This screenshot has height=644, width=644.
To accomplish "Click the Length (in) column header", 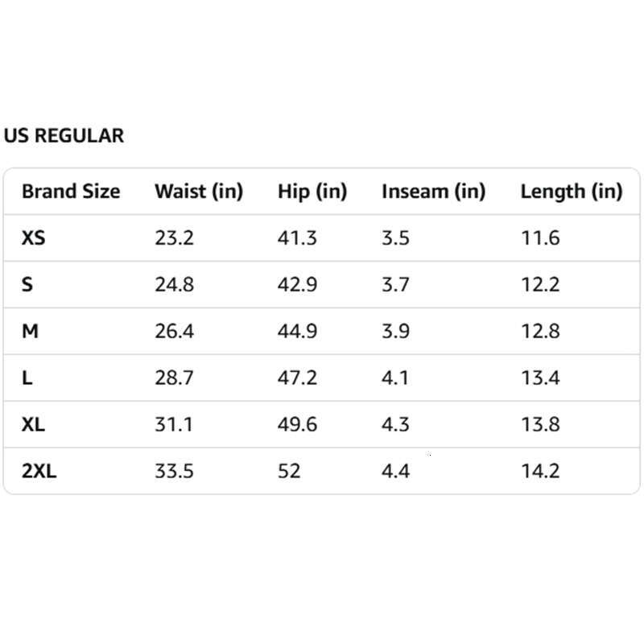I will click(571, 192).
